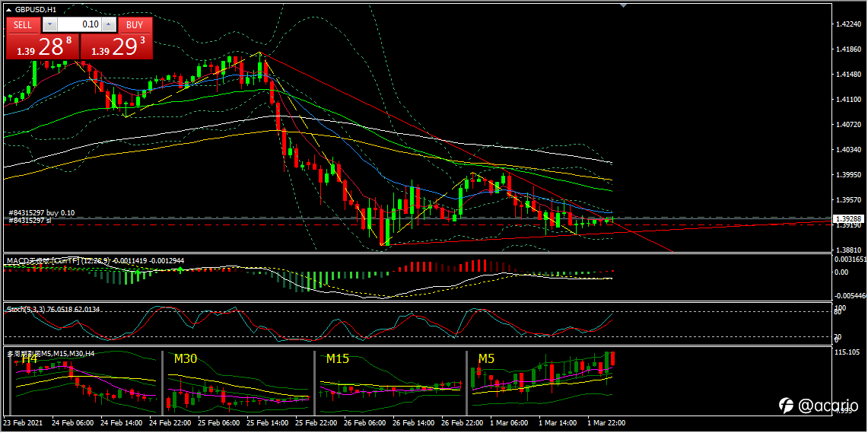Click MACD scale value 0.0031651
868x433 pixels.
[849, 259]
